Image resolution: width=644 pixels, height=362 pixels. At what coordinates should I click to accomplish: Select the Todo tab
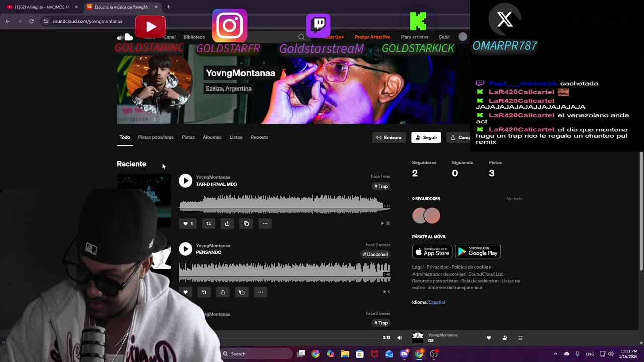click(125, 137)
